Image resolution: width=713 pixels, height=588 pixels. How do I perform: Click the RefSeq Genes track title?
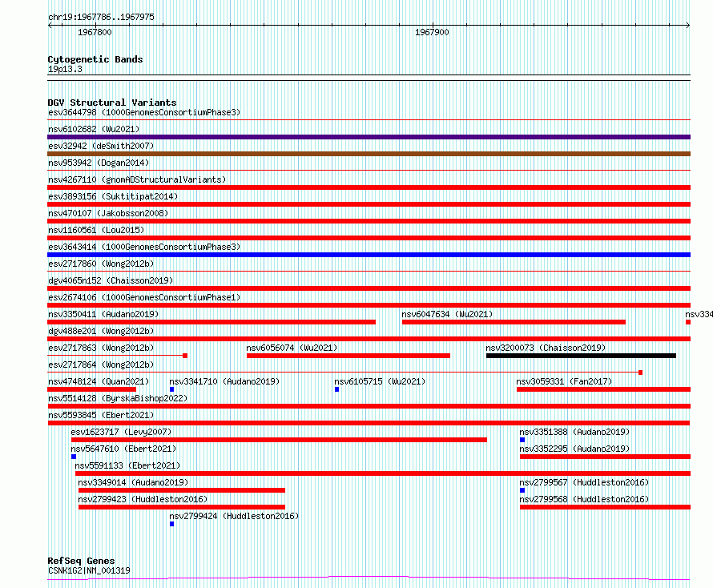click(82, 561)
